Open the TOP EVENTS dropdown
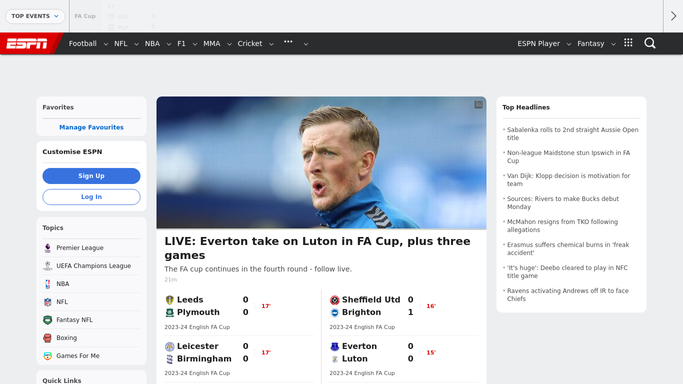Viewport: 683px width, 384px height. tap(35, 16)
